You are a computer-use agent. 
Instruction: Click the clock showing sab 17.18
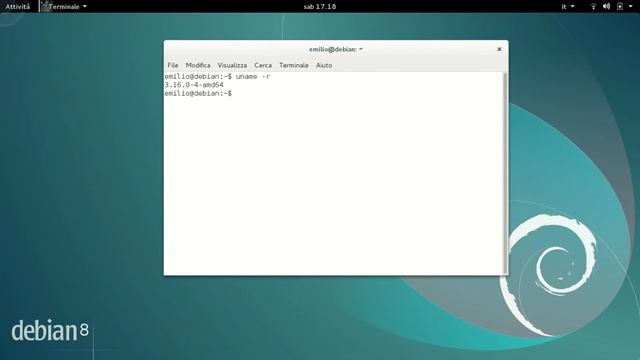pos(320,7)
